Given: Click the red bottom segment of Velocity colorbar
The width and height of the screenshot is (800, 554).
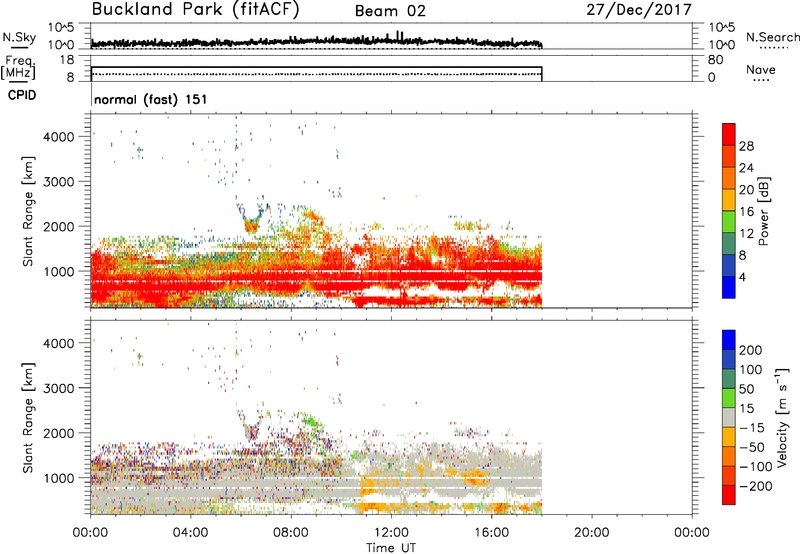Looking at the screenshot, I should click(729, 495).
